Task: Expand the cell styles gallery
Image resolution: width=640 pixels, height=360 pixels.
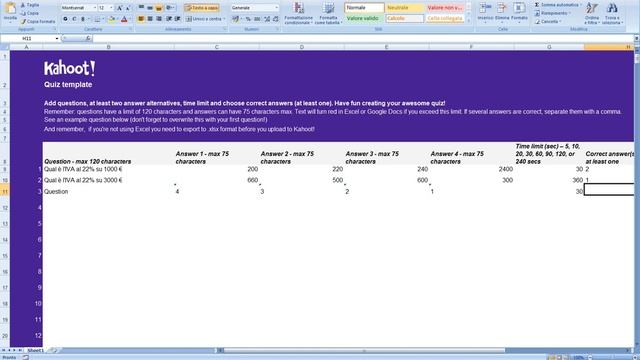Action: tap(468, 20)
